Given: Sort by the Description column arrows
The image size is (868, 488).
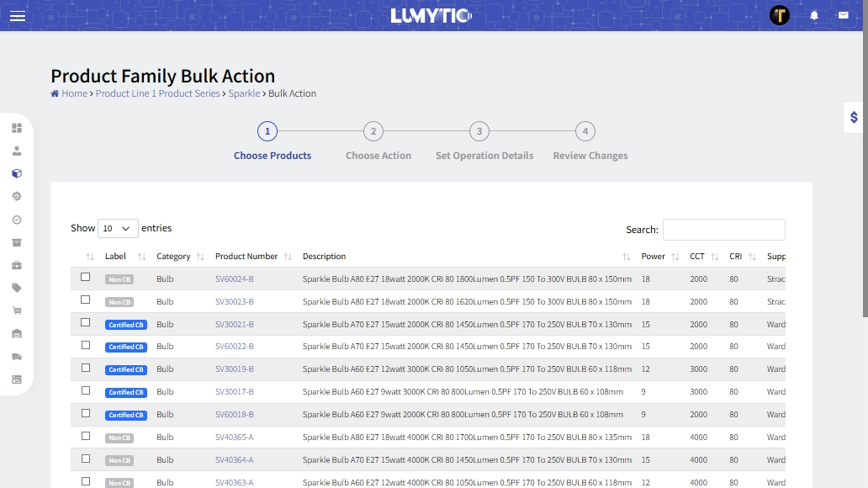Looking at the screenshot, I should pyautogui.click(x=626, y=257).
